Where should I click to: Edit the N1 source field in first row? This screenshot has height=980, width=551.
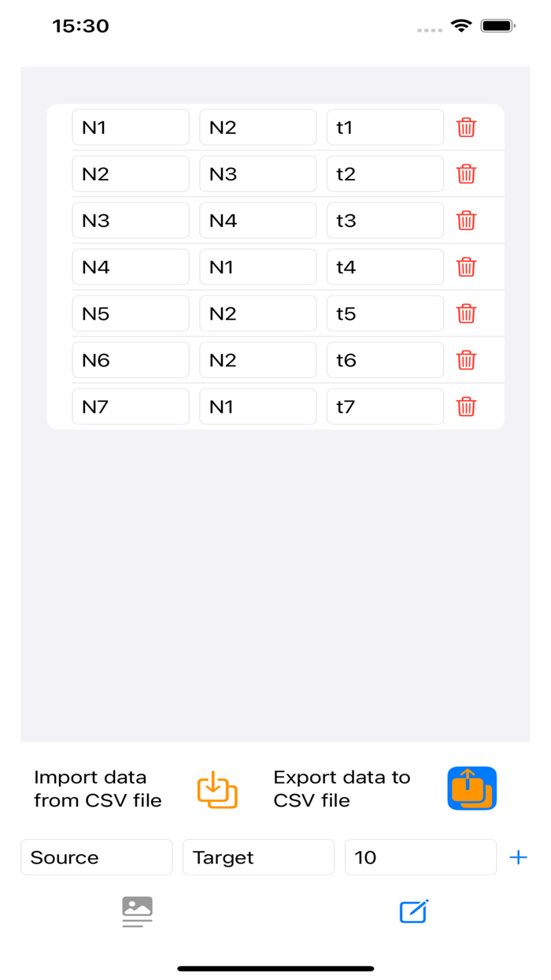coord(131,128)
